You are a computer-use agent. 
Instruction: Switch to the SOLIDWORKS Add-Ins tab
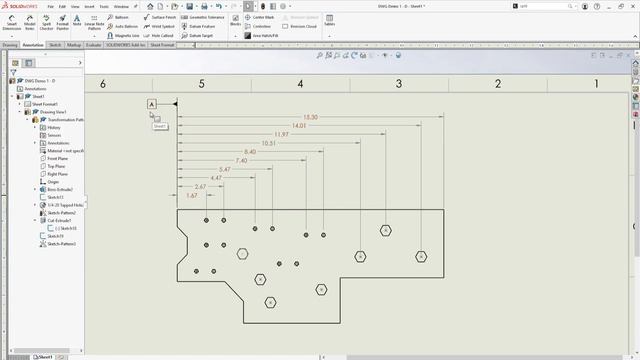126,45
